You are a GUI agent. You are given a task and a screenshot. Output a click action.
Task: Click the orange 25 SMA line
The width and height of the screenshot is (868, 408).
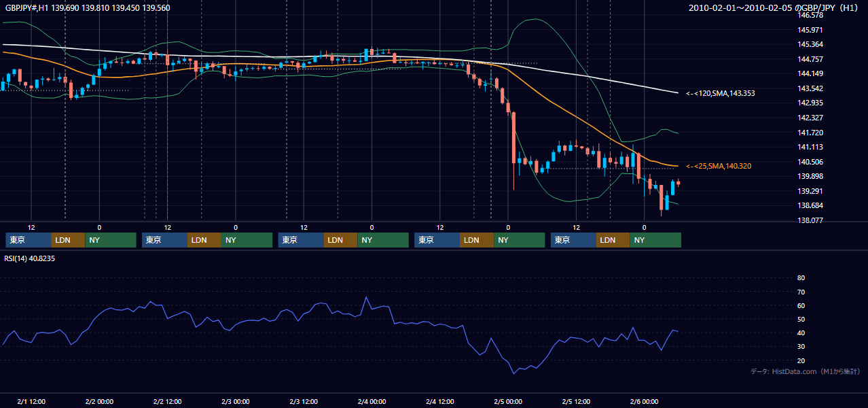click(577, 116)
